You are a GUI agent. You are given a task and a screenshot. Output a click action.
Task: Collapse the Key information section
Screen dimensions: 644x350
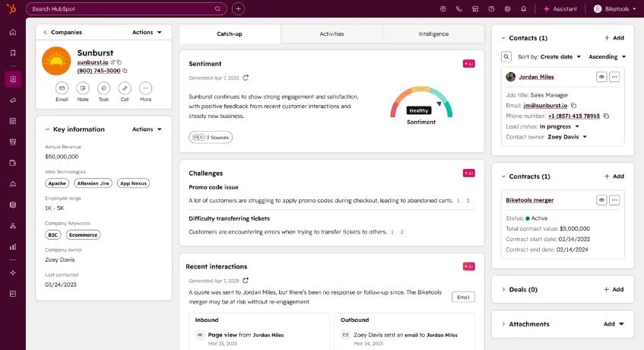coord(47,129)
